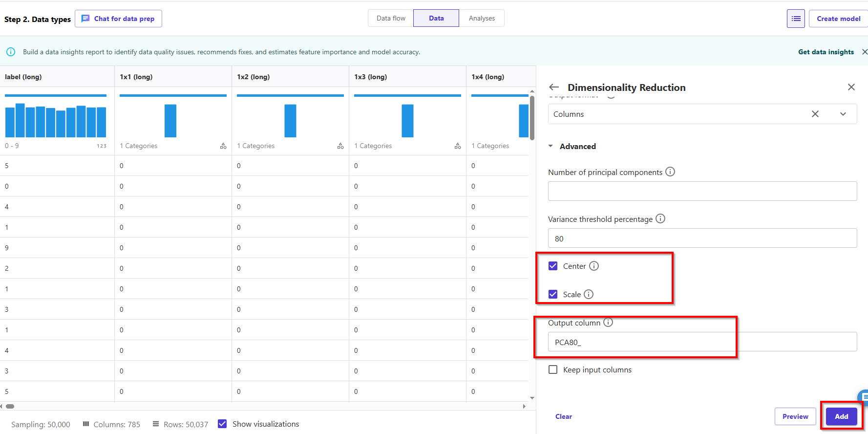Click the info icon beside Output column
Image resolution: width=868 pixels, height=434 pixels.
pos(608,323)
